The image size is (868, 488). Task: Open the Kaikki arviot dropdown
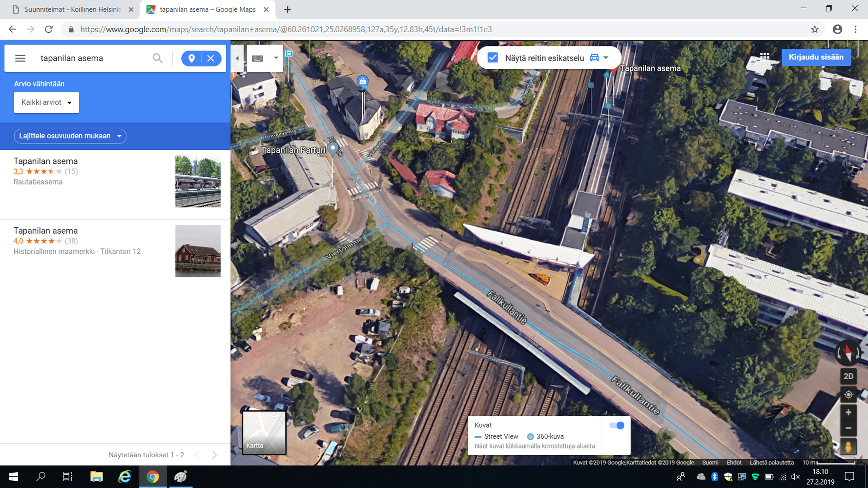pyautogui.click(x=46, y=102)
